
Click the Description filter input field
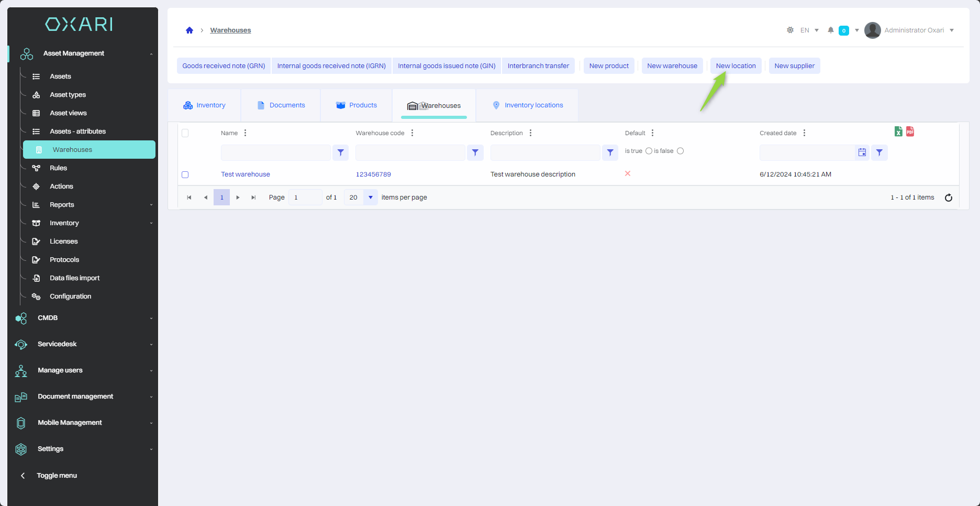tap(545, 152)
